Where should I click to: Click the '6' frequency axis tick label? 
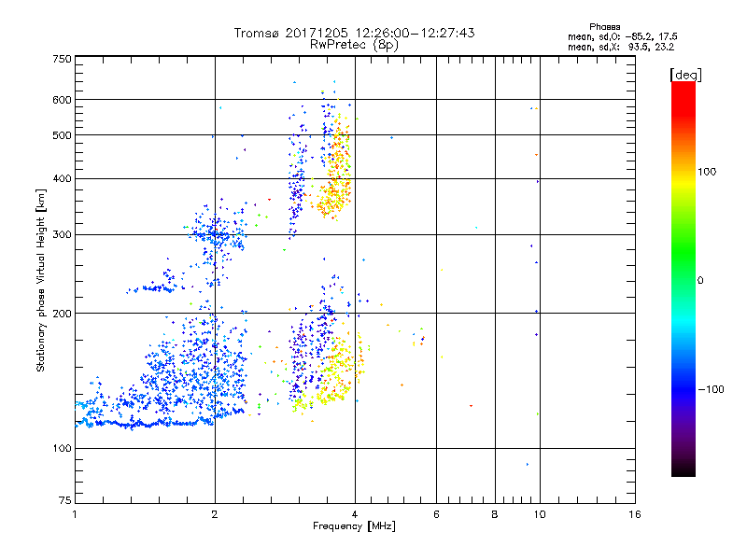[436, 514]
